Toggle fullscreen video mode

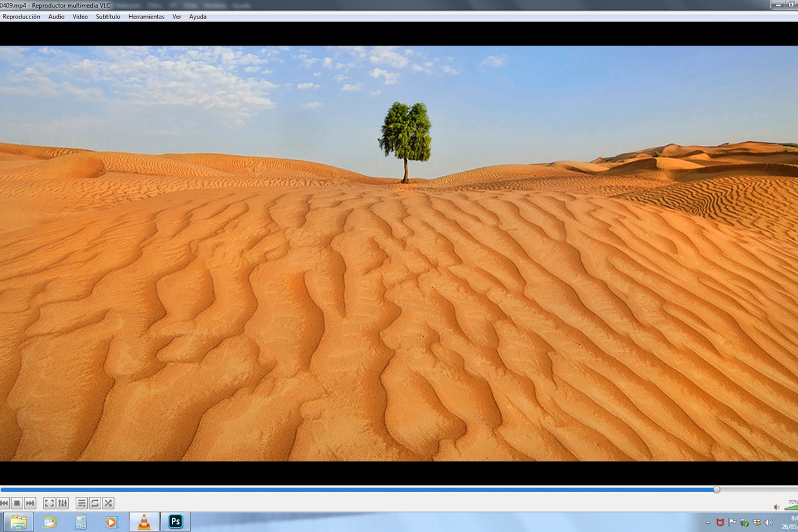49,503
